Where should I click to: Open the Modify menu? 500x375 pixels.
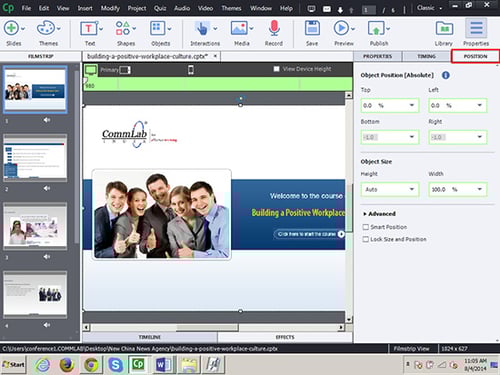click(x=110, y=8)
